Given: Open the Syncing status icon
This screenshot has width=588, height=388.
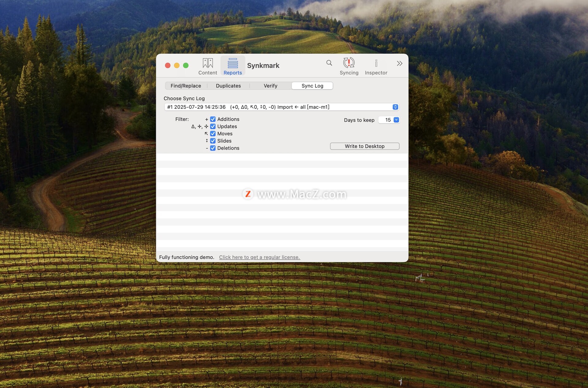Looking at the screenshot, I should click(349, 66).
